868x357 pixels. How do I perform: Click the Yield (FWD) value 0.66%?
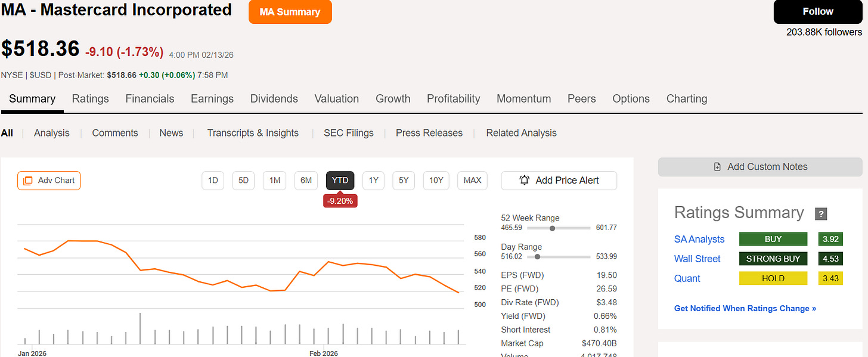[605, 316]
